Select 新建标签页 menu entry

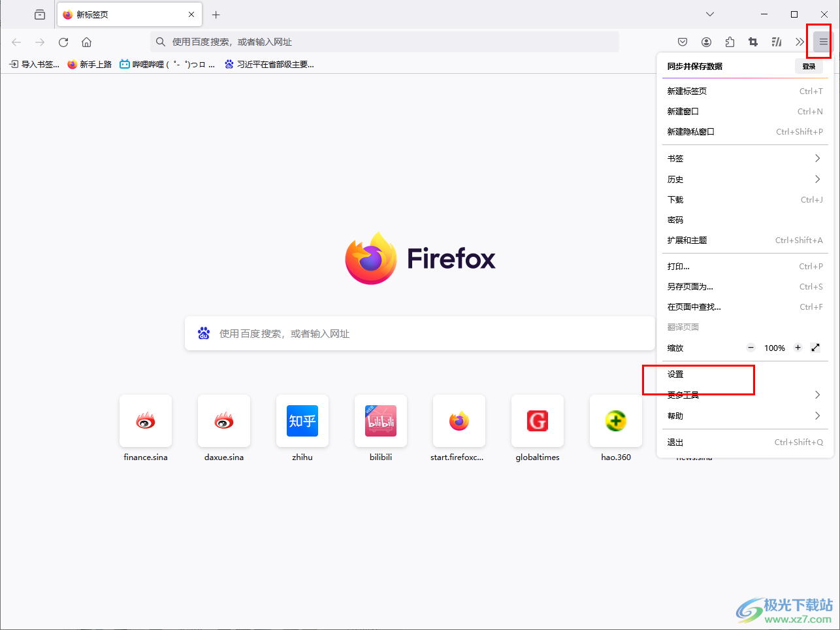pyautogui.click(x=745, y=91)
